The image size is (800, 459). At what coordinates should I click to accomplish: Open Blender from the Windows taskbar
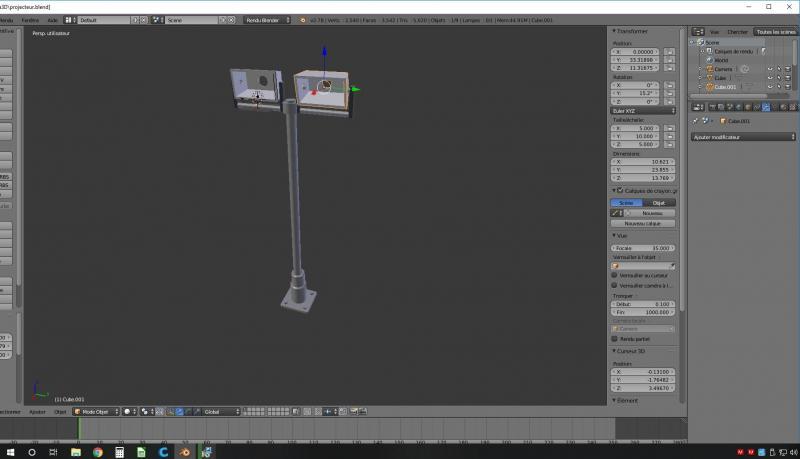[x=187, y=452]
